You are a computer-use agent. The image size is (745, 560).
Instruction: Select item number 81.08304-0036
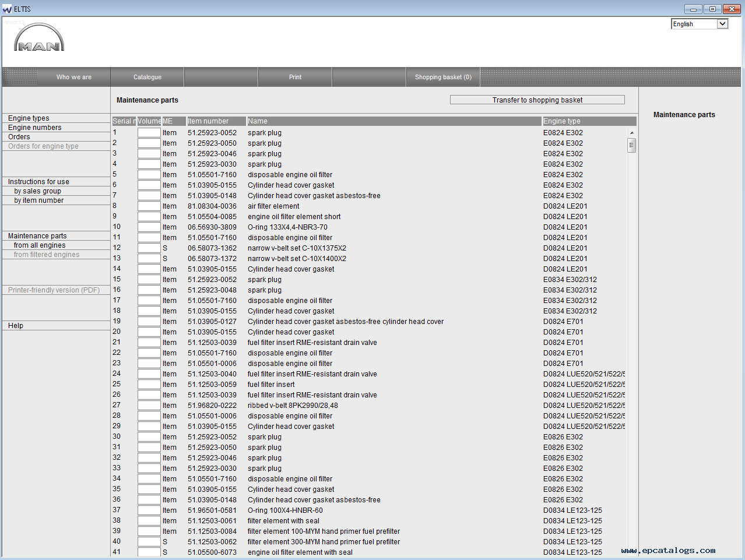pyautogui.click(x=212, y=206)
